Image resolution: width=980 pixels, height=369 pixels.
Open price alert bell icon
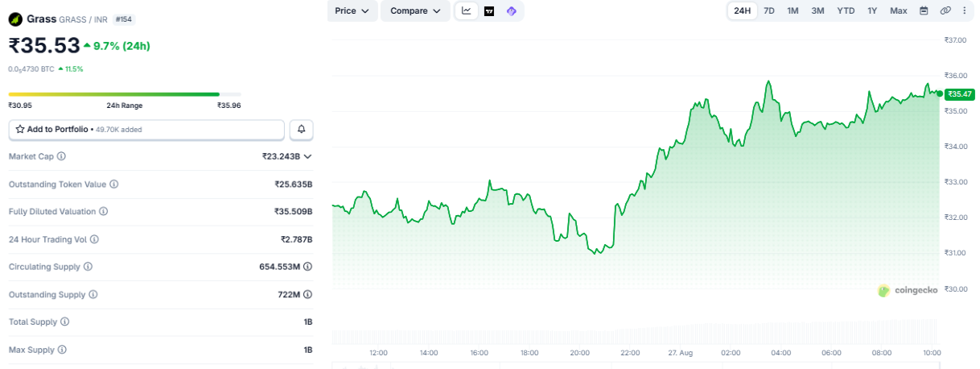pos(302,129)
